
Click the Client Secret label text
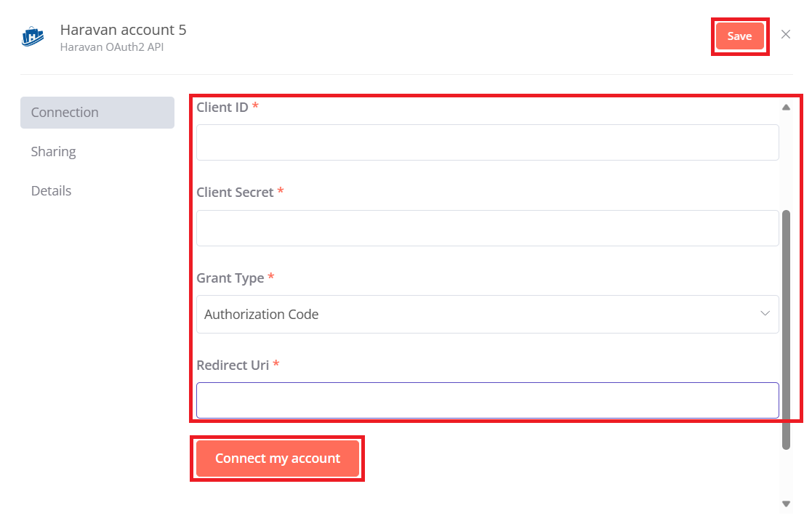[235, 193]
